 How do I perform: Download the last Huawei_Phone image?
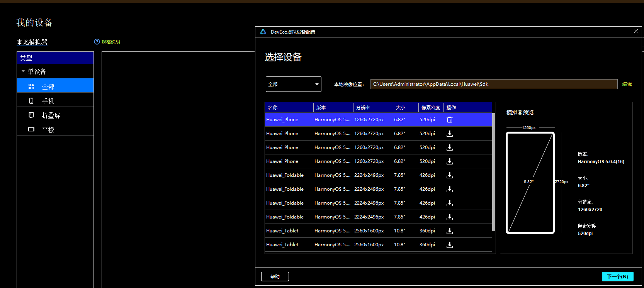coord(450,161)
